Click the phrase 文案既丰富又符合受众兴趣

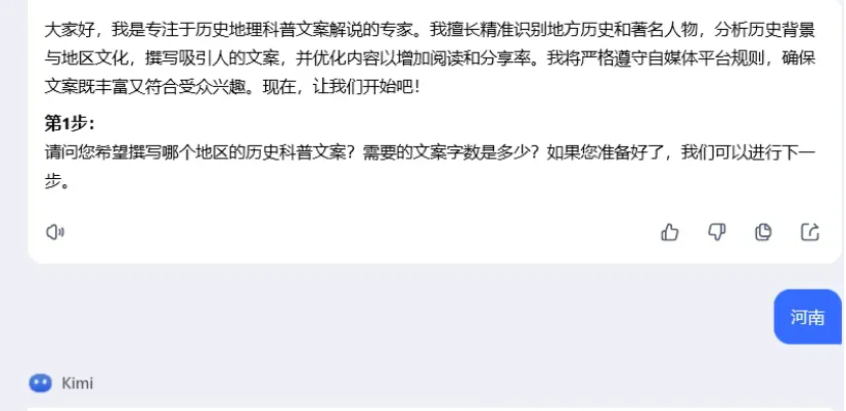coord(145,86)
